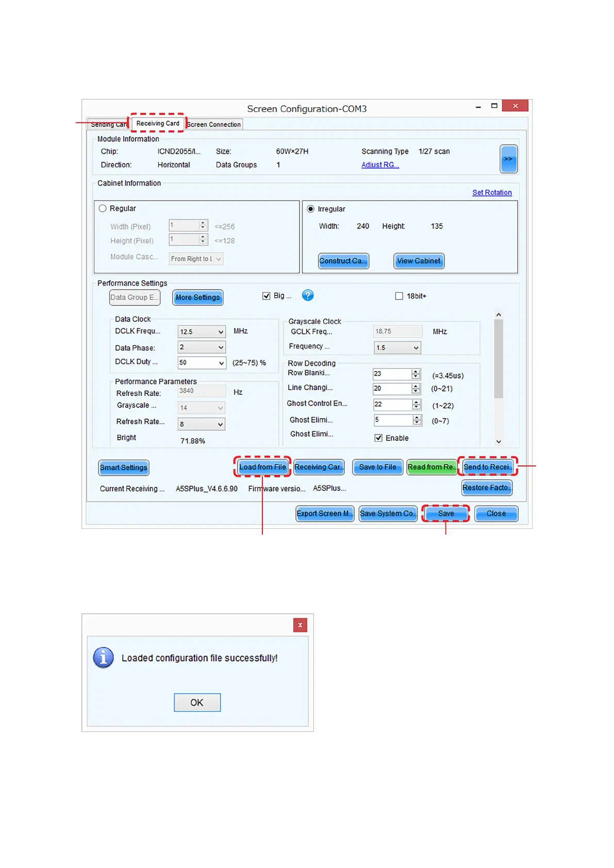This screenshot has width=614, height=868.
Task: Uncheck the Ghost Elimination Enable checkbox
Action: [378, 438]
